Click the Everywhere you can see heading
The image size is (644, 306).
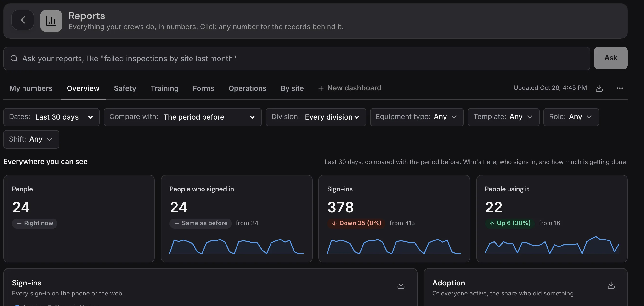(45, 162)
